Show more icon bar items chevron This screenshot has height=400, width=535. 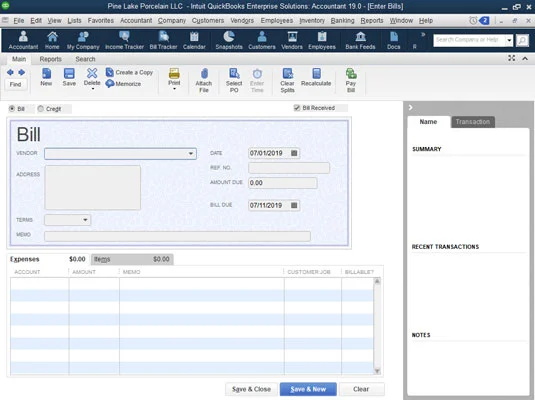pyautogui.click(x=423, y=34)
